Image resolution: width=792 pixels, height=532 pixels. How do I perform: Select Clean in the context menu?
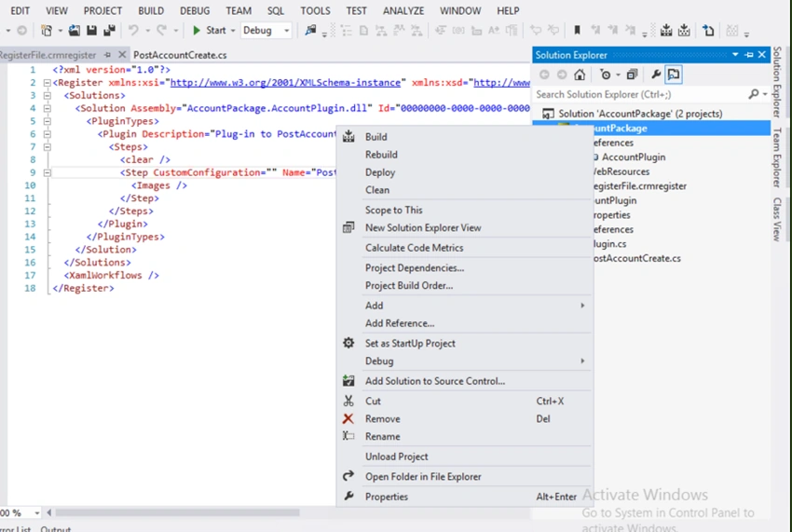tap(376, 190)
